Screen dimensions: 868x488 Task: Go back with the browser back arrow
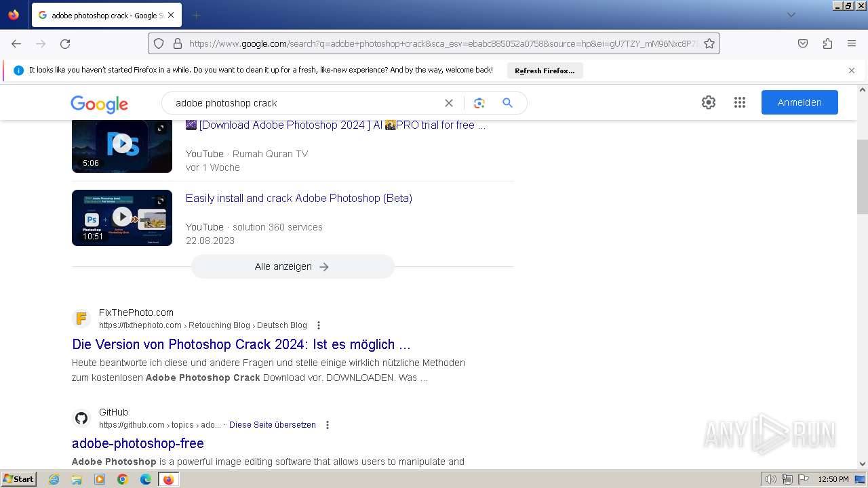[x=16, y=43]
